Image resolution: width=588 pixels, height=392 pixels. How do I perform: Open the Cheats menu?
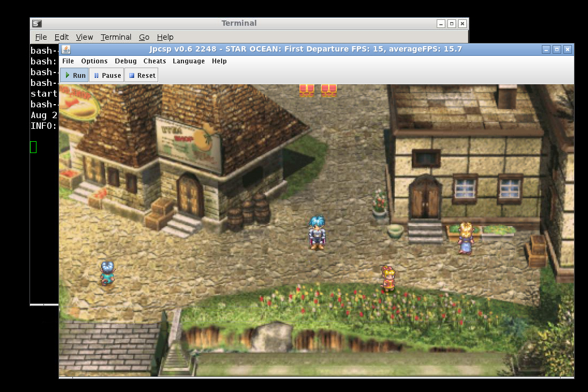coord(155,61)
